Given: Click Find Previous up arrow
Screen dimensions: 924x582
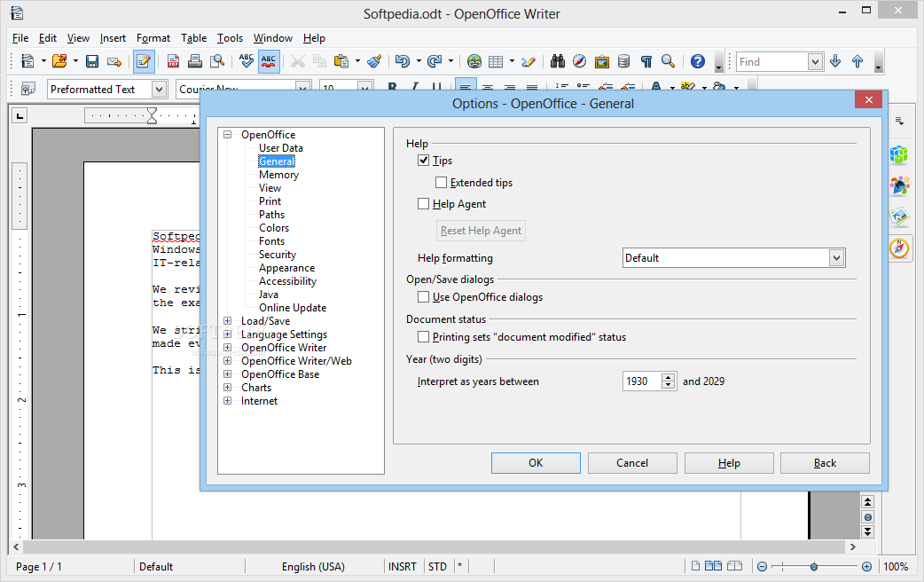Looking at the screenshot, I should click(857, 61).
